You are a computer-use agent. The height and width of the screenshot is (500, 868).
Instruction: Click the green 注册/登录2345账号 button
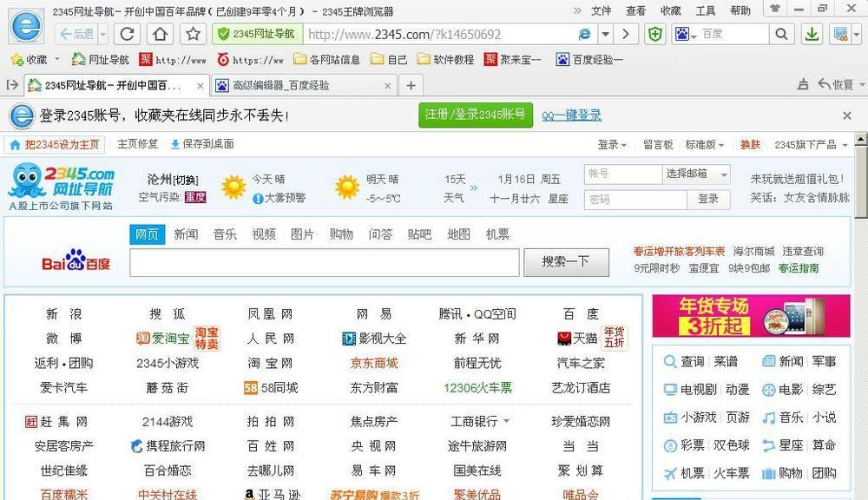[476, 115]
